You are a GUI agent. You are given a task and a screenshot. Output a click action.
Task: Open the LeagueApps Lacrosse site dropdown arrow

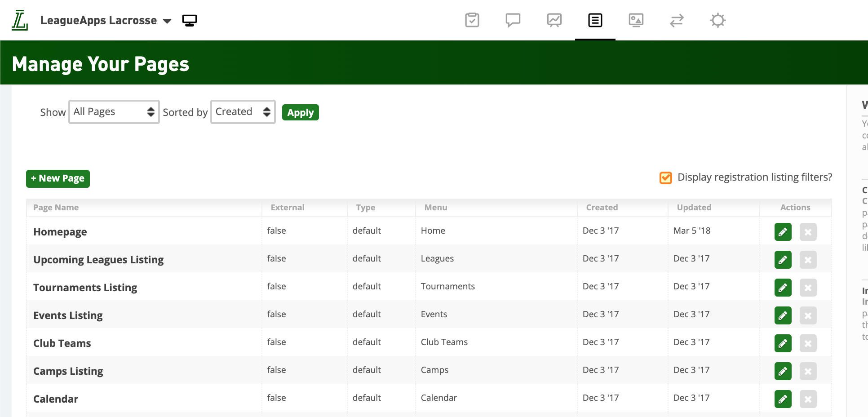click(x=167, y=21)
